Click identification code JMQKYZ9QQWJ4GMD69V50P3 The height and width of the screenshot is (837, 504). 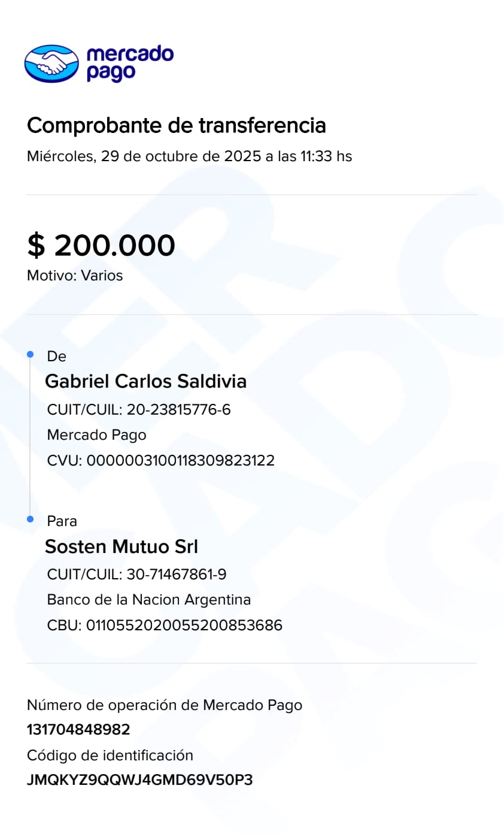[139, 781]
